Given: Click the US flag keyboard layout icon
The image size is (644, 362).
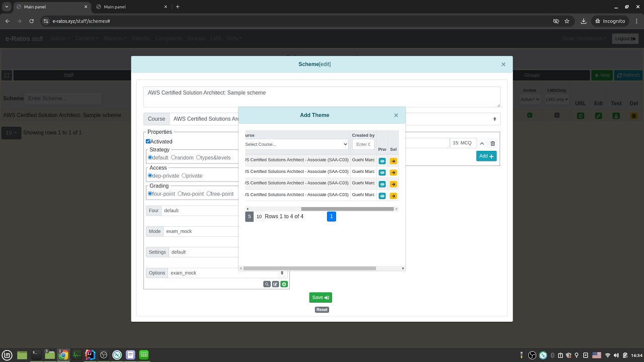Looking at the screenshot, I should click(597, 355).
